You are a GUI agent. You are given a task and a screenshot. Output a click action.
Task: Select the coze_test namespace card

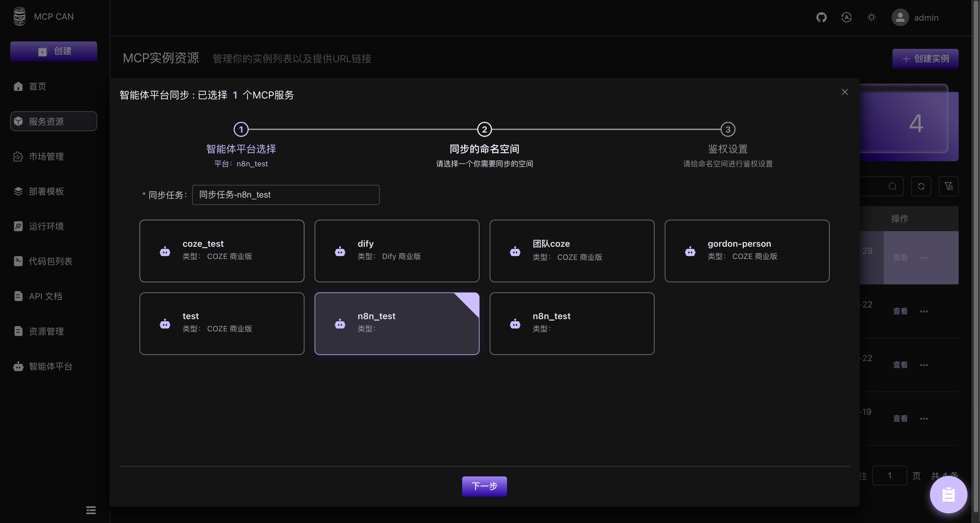coord(222,251)
